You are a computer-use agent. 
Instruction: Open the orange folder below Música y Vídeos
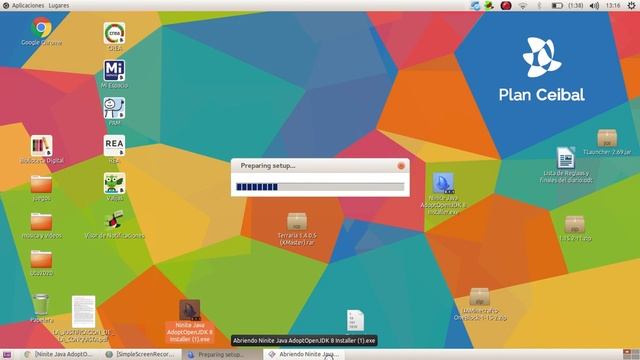pos(41,259)
